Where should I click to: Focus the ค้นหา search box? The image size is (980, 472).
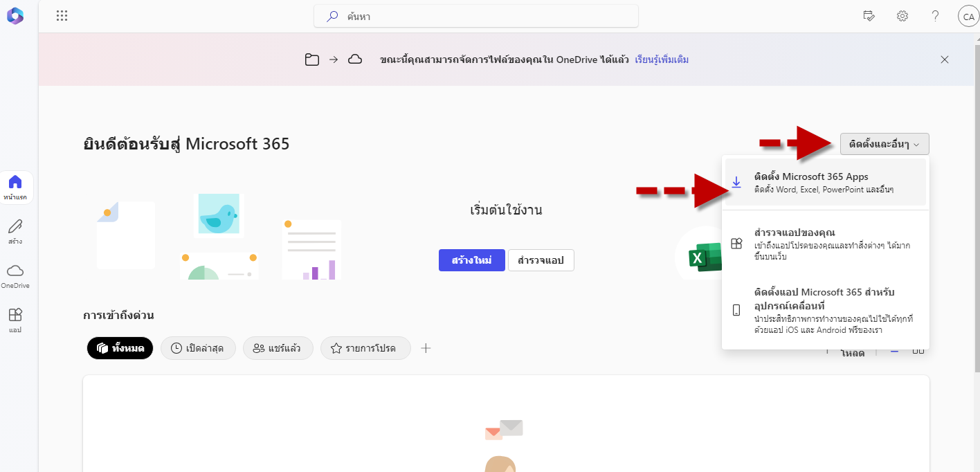[x=476, y=16]
